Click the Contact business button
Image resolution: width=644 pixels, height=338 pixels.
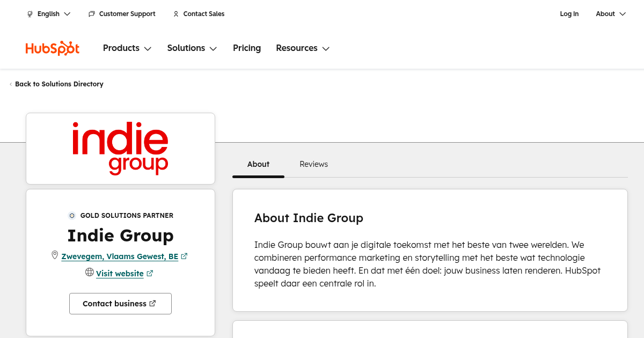(120, 304)
